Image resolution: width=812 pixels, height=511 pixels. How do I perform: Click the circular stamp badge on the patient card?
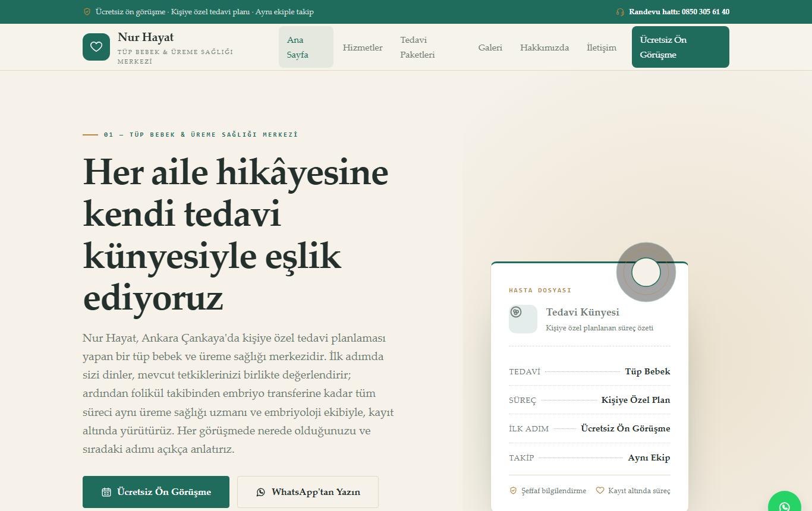646,272
